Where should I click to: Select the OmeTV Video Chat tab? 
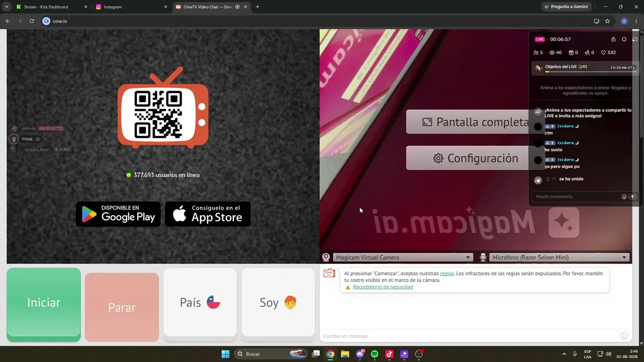pyautogui.click(x=211, y=7)
